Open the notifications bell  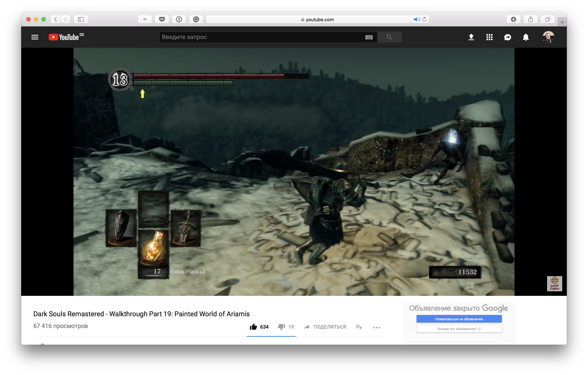point(526,37)
